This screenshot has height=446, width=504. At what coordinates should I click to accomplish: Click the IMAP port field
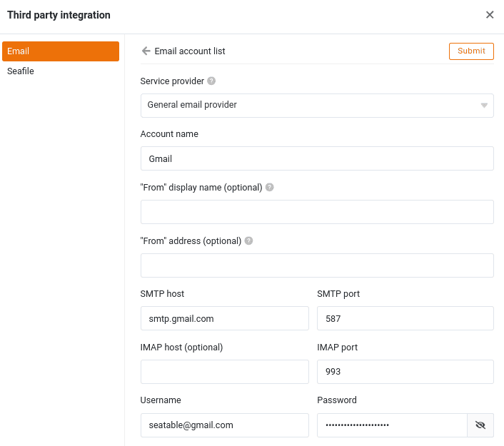point(405,372)
